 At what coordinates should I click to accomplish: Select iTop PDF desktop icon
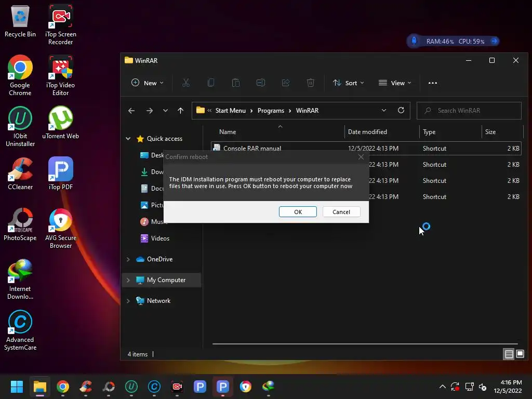click(60, 174)
